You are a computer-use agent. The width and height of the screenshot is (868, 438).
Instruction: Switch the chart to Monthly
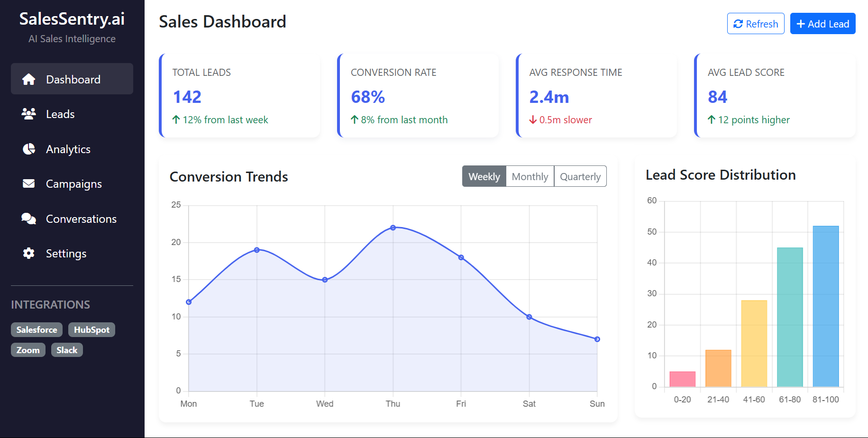coord(530,176)
